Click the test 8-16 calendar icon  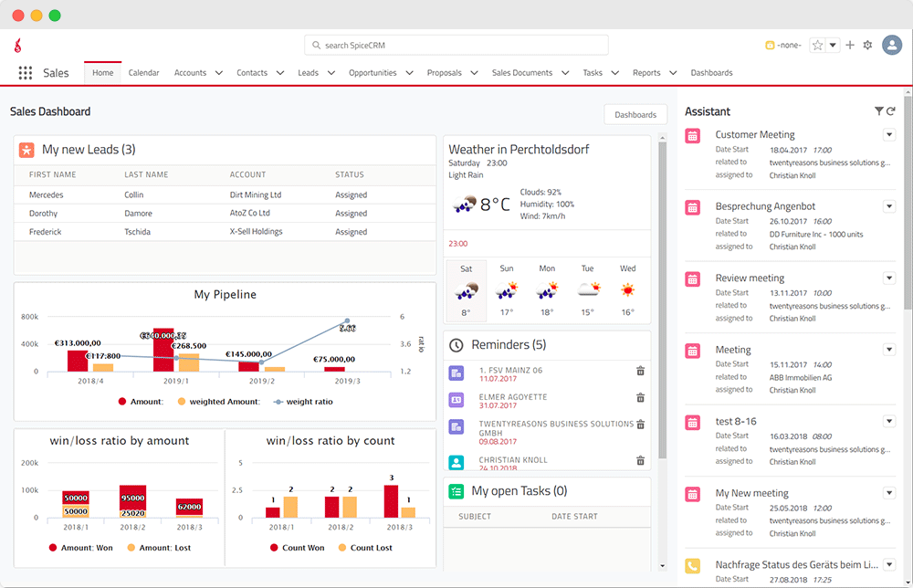(692, 423)
